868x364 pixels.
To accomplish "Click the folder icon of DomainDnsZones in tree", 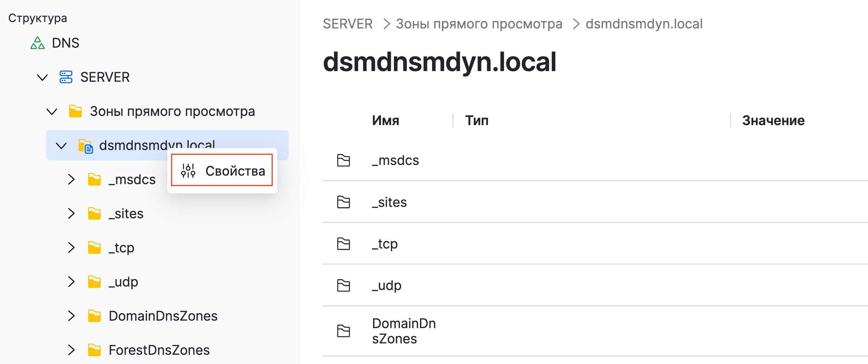I will click(x=95, y=316).
